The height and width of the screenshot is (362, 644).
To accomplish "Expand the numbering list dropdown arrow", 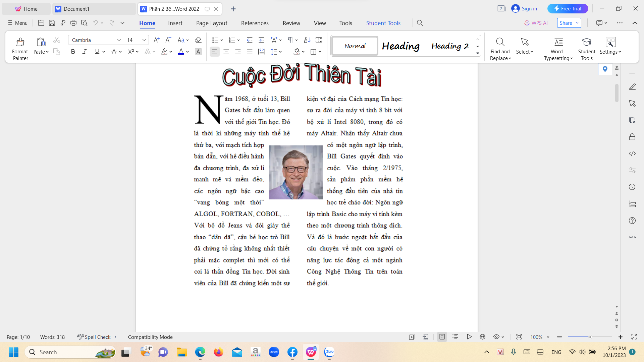I will pos(238,40).
